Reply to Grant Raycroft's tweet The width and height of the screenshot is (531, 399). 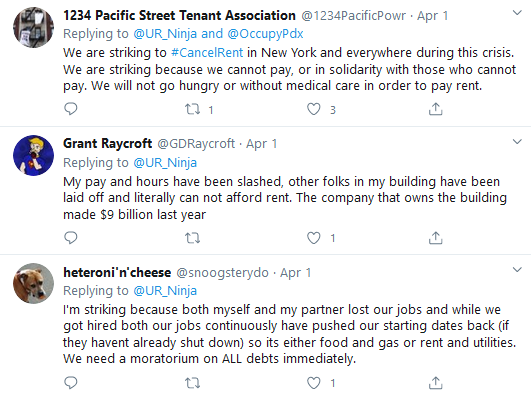point(71,238)
